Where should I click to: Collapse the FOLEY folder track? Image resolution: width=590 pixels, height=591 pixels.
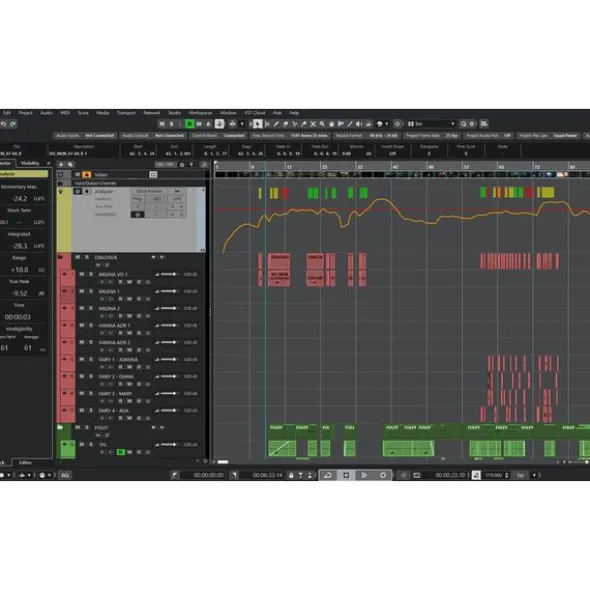point(60,427)
